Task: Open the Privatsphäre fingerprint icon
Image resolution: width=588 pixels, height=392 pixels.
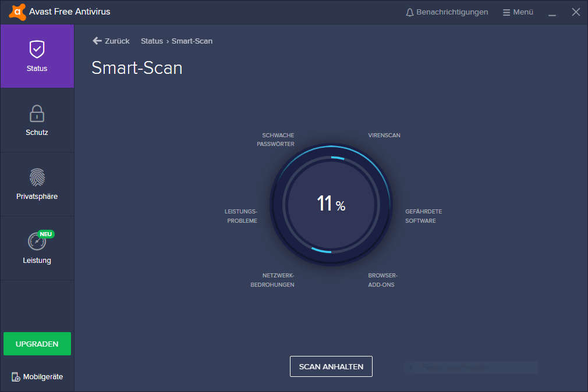Action: pos(37,177)
